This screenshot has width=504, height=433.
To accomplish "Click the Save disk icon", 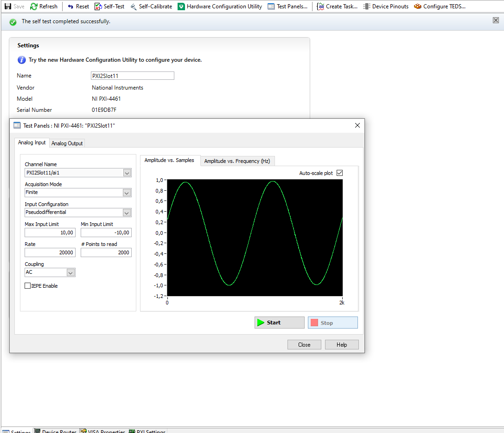I will click(x=8, y=6).
